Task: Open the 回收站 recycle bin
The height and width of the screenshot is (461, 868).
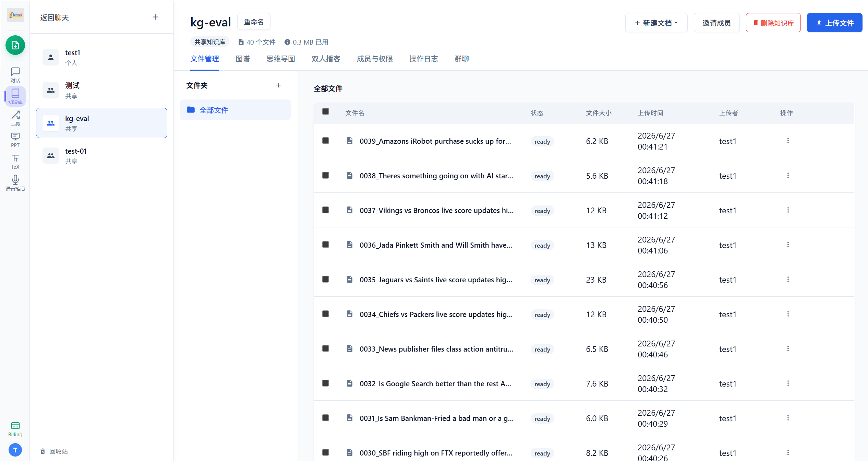Action: 54,451
